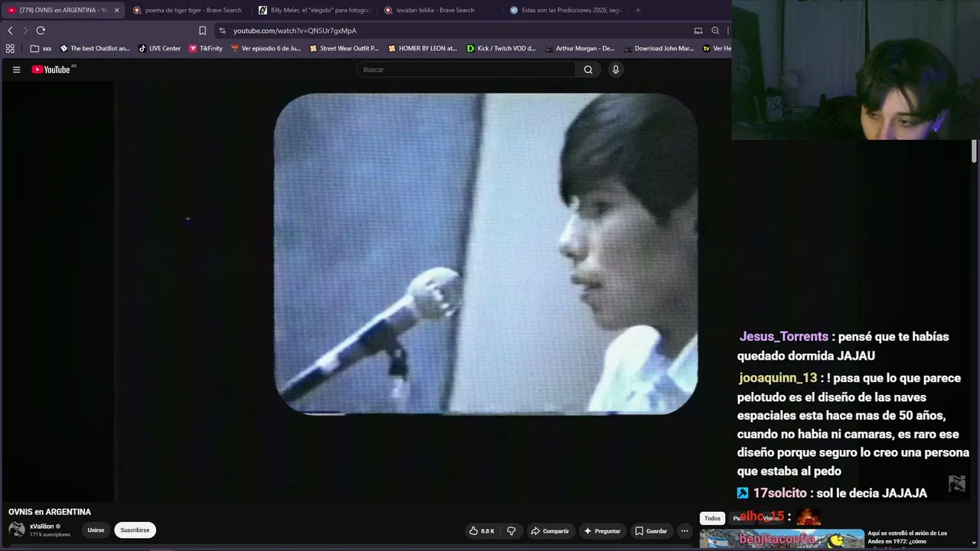Switch to 'Estas son las Predicciones 2026' tab
The width and height of the screenshot is (980, 551).
(565, 10)
